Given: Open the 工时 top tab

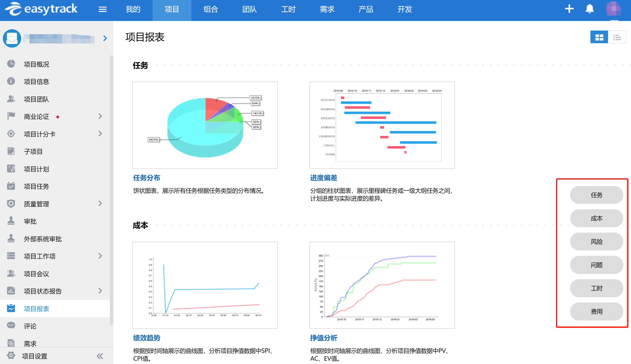Looking at the screenshot, I should 288,10.
